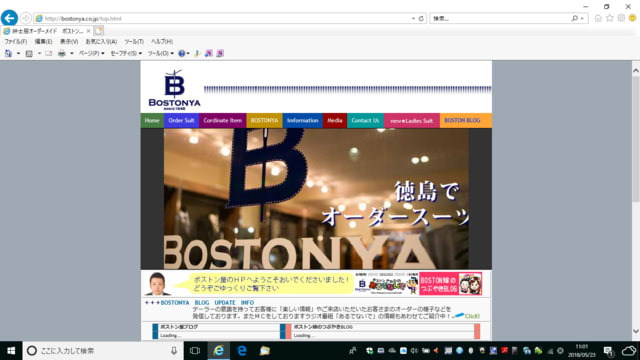Open Favorites with the star icon

coord(609,18)
